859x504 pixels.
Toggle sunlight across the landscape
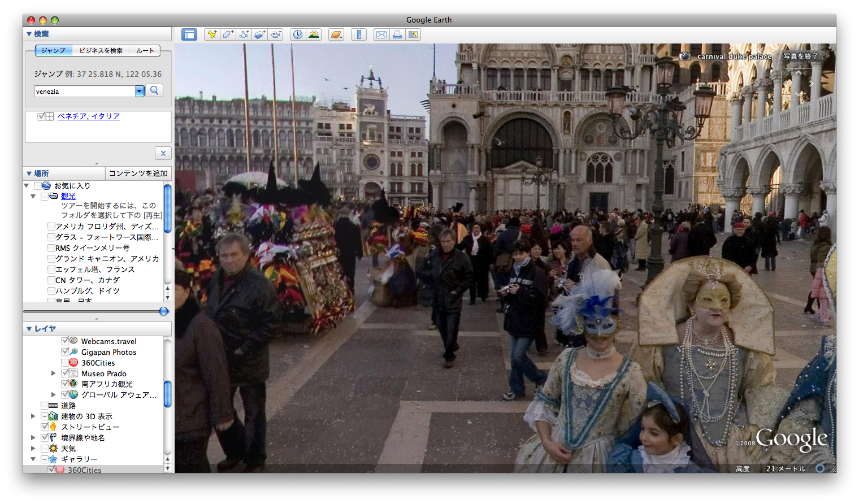(314, 34)
